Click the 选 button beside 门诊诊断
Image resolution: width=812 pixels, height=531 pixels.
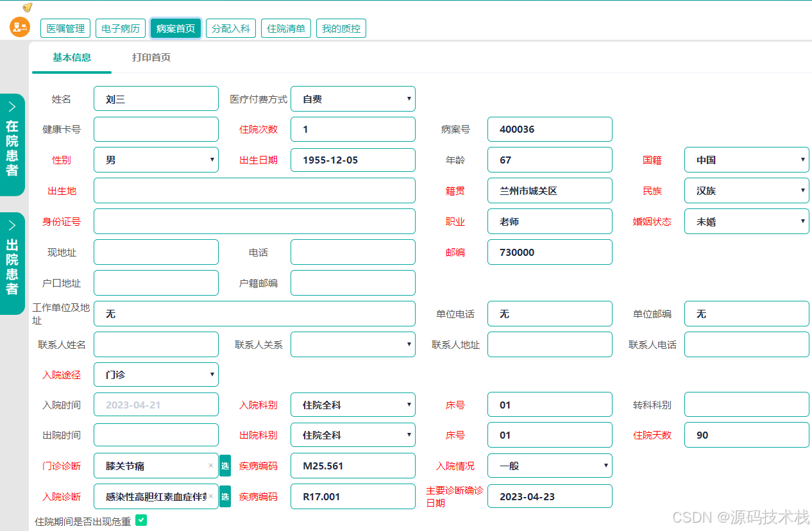click(x=225, y=466)
